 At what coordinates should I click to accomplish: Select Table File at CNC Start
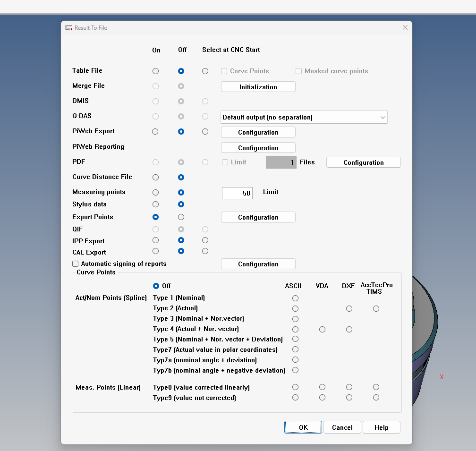click(205, 71)
